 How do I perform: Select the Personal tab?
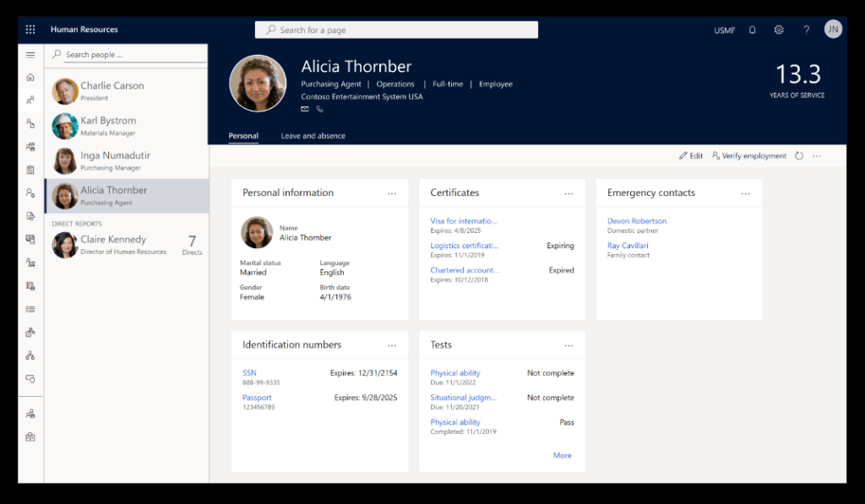pos(243,136)
